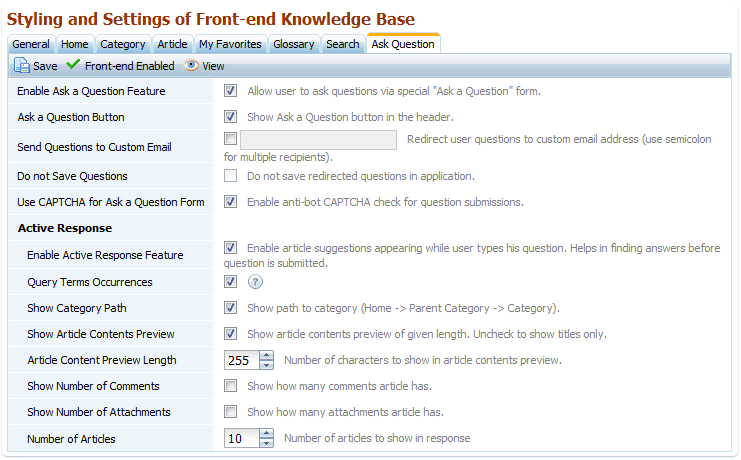Focus the custom email address field
741x460 pixels.
(x=319, y=140)
